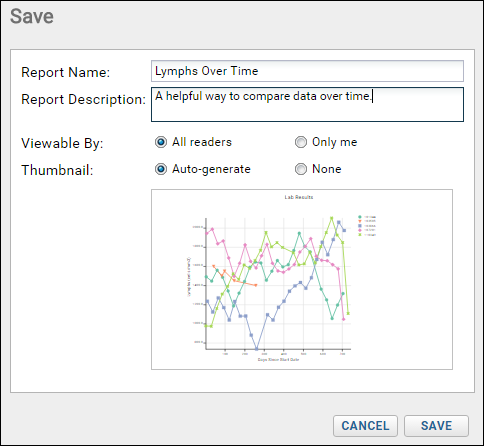Click the CANCEL button

365,426
